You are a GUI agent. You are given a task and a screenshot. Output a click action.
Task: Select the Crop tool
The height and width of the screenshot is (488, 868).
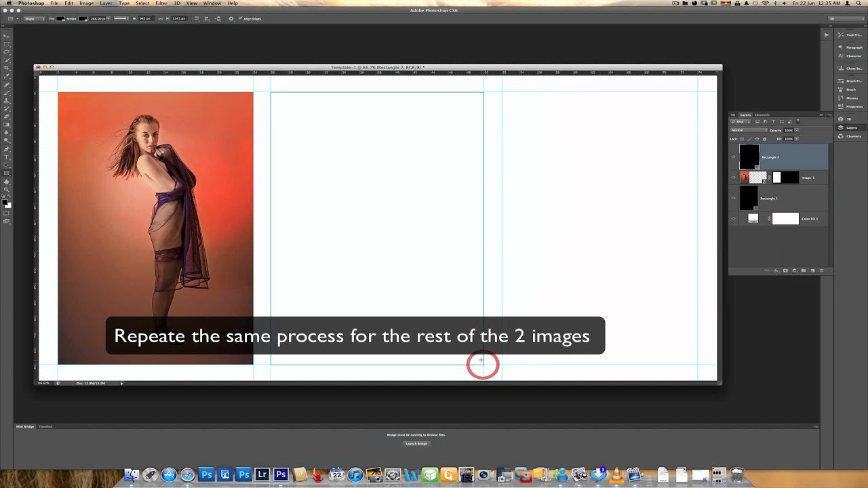tap(7, 68)
